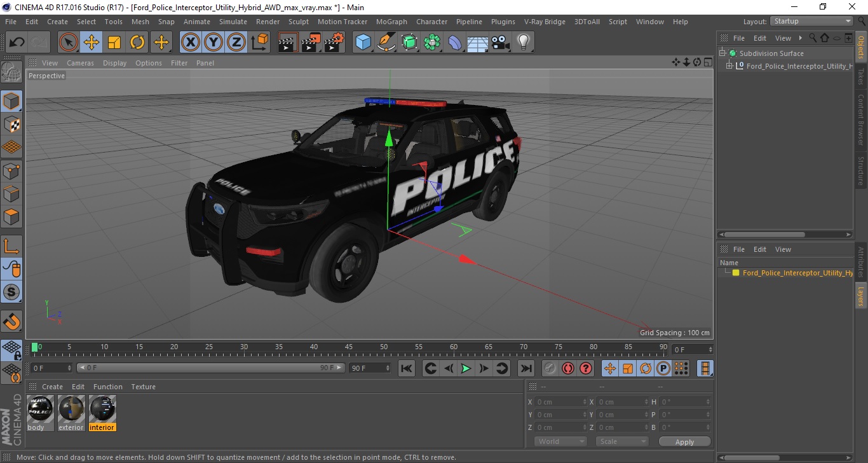The width and height of the screenshot is (868, 463).
Task: Toggle Scale keyframe recording
Action: (x=627, y=368)
